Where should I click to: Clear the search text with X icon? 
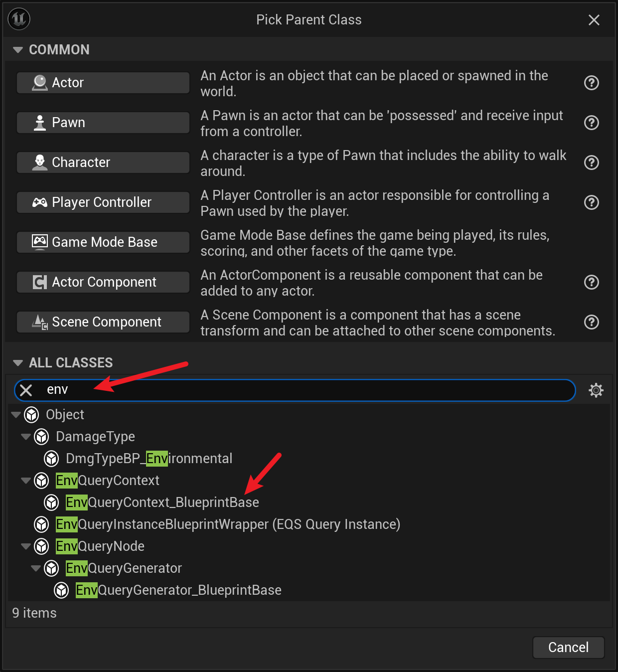point(26,390)
